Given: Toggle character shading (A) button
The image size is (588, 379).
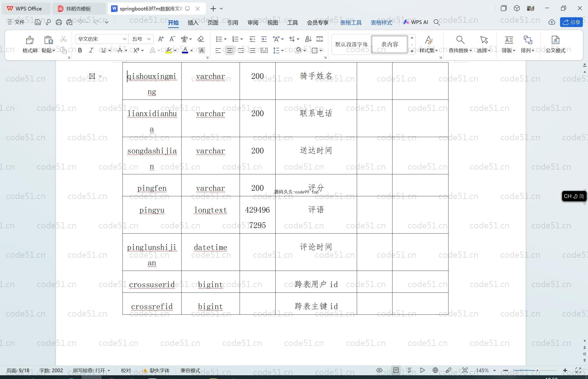Looking at the screenshot, I should [202, 50].
